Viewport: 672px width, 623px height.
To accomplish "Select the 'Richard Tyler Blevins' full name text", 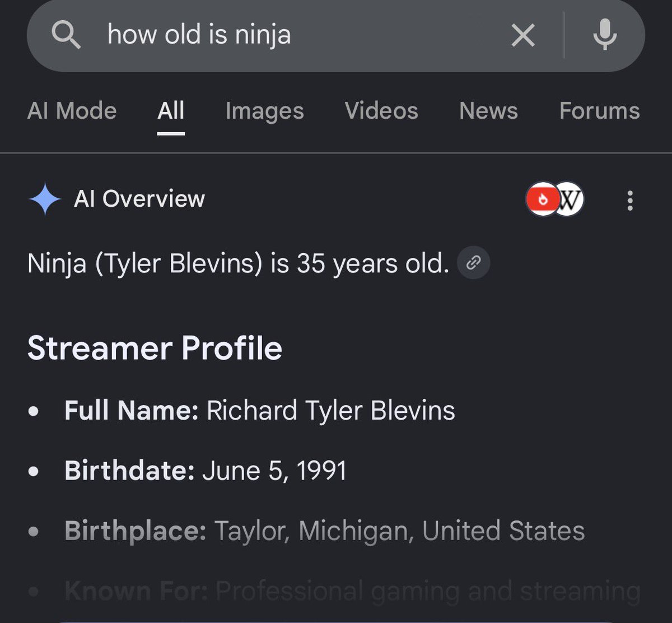I will (330, 411).
